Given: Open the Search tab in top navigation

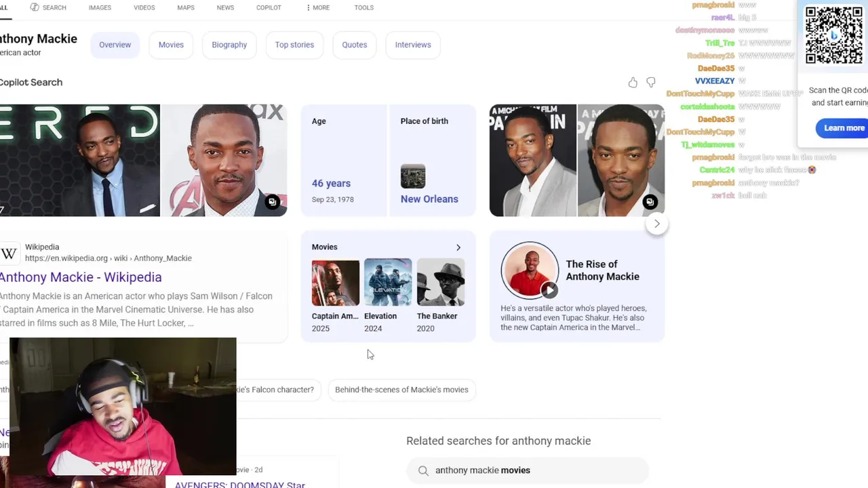Looking at the screenshot, I should [x=48, y=7].
